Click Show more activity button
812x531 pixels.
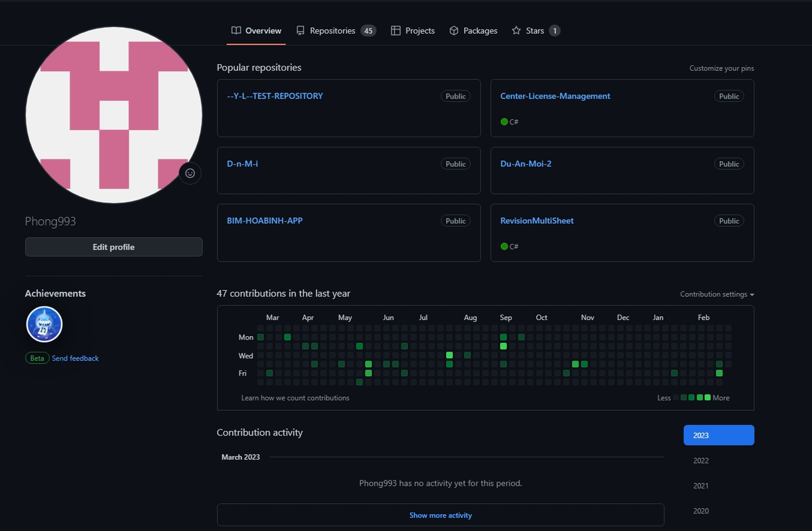coord(441,515)
